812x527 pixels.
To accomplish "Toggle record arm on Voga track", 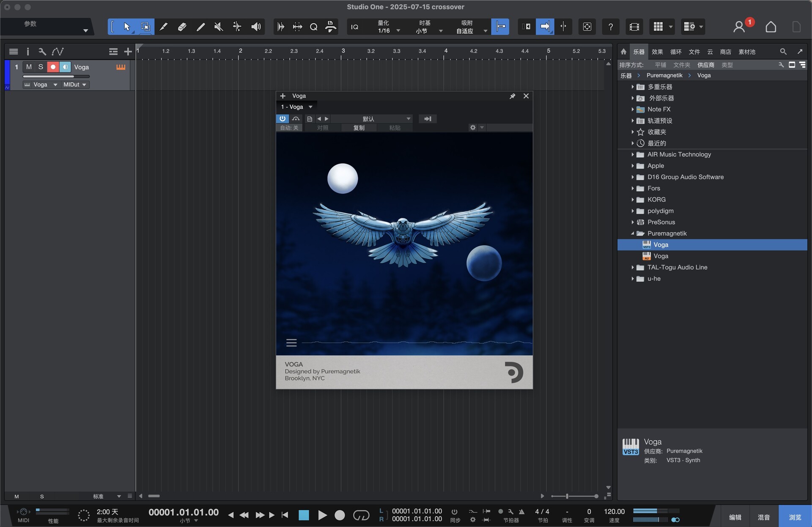I will [x=53, y=67].
